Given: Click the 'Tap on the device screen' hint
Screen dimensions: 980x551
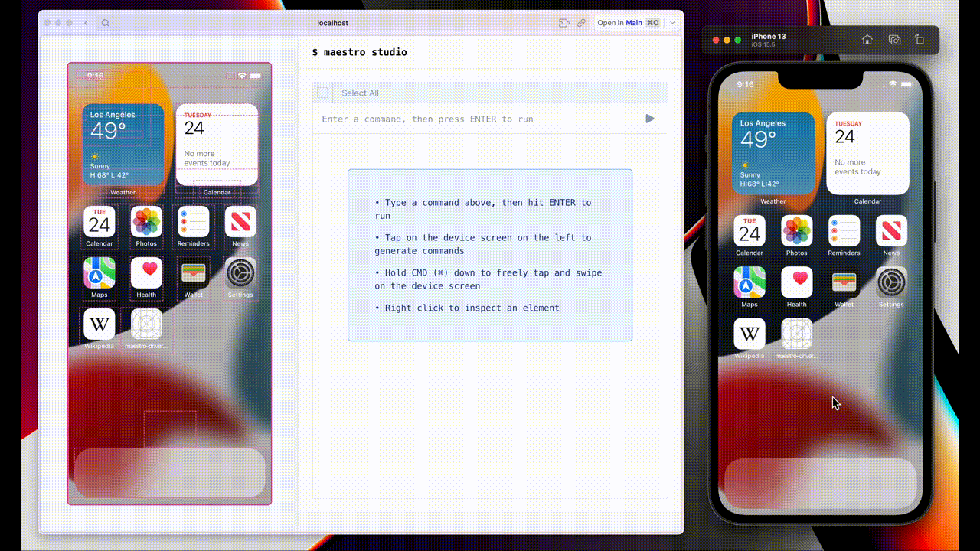Looking at the screenshot, I should pyautogui.click(x=483, y=244).
